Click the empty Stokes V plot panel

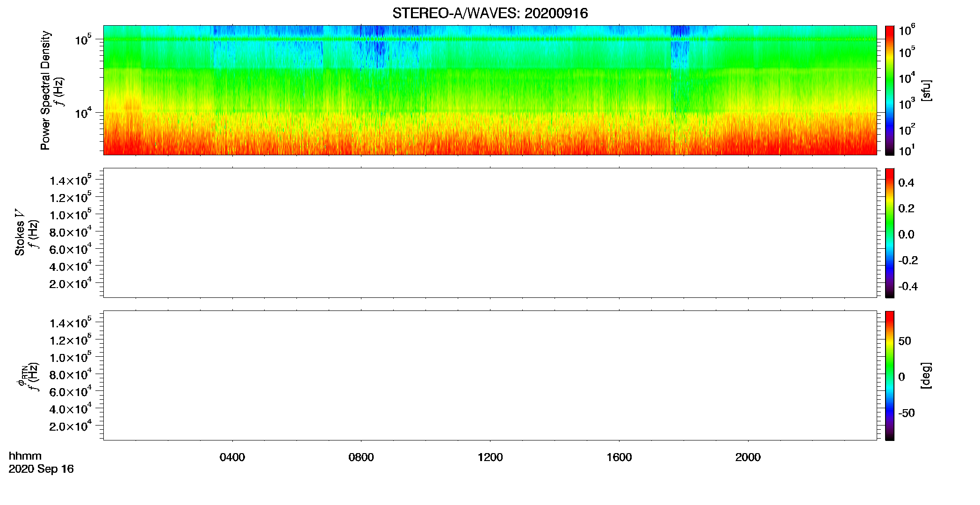490,233
